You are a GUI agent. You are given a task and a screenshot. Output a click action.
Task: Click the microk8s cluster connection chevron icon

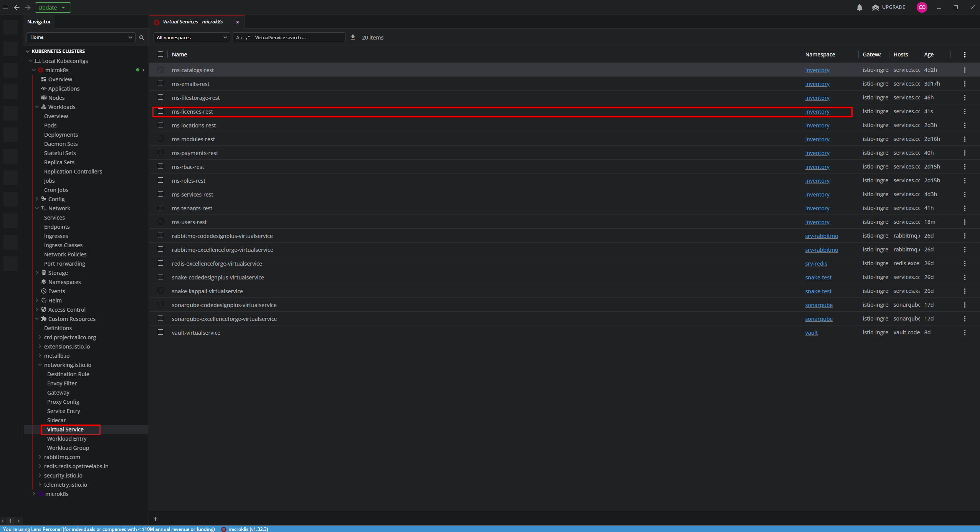tap(144, 70)
